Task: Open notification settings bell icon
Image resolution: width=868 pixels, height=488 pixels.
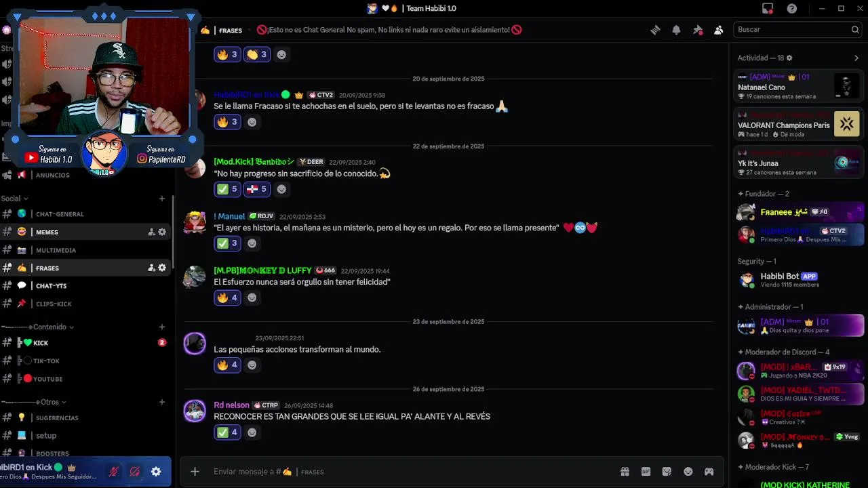Action: tap(676, 30)
